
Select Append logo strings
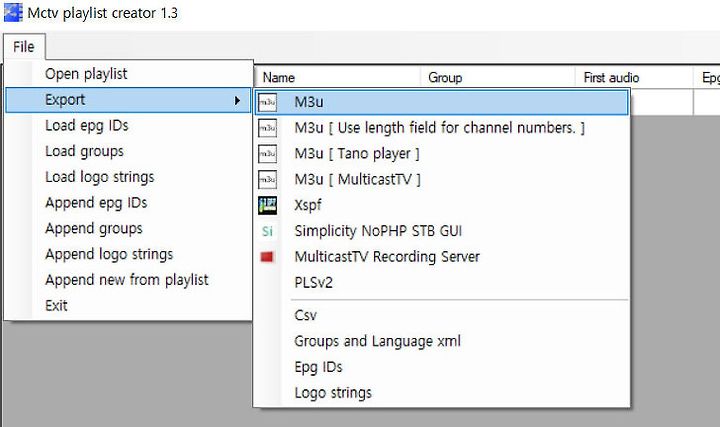(129, 254)
